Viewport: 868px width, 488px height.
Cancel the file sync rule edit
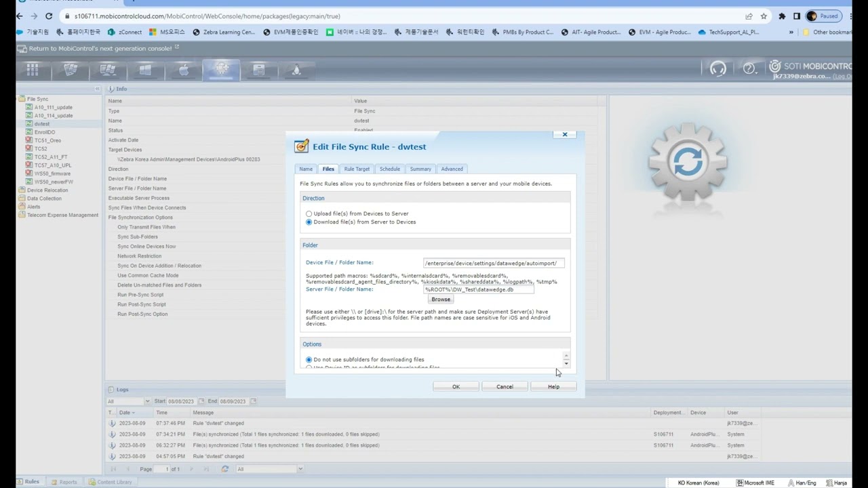click(x=505, y=386)
